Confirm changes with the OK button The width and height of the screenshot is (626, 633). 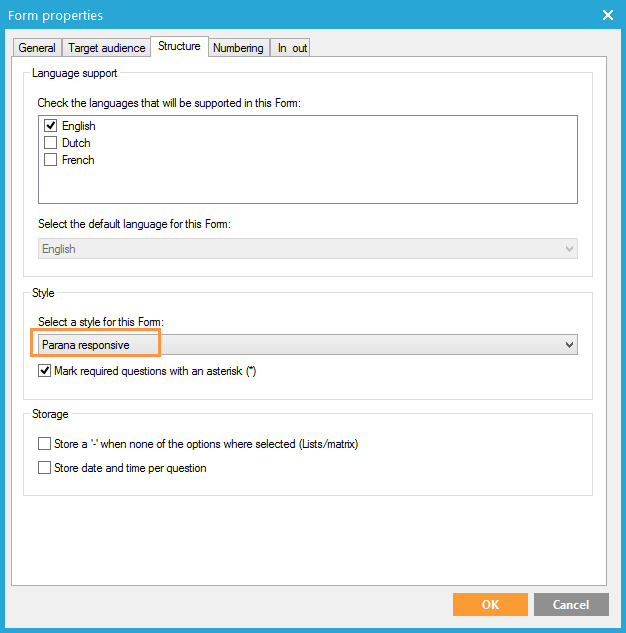[x=489, y=604]
